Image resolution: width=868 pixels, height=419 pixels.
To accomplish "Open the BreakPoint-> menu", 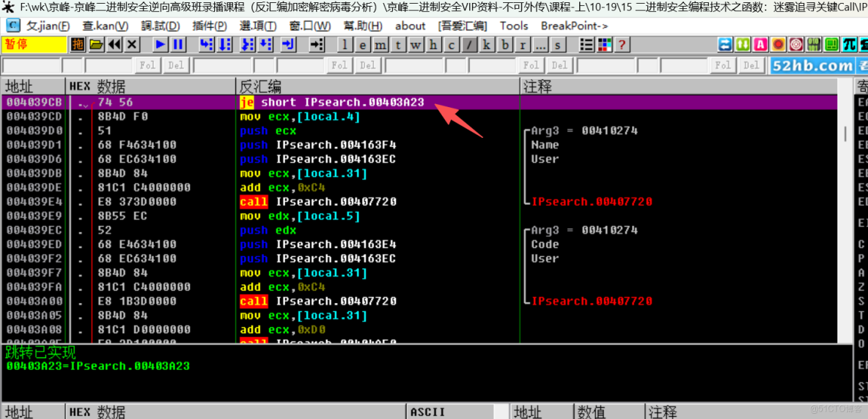I will click(x=574, y=26).
